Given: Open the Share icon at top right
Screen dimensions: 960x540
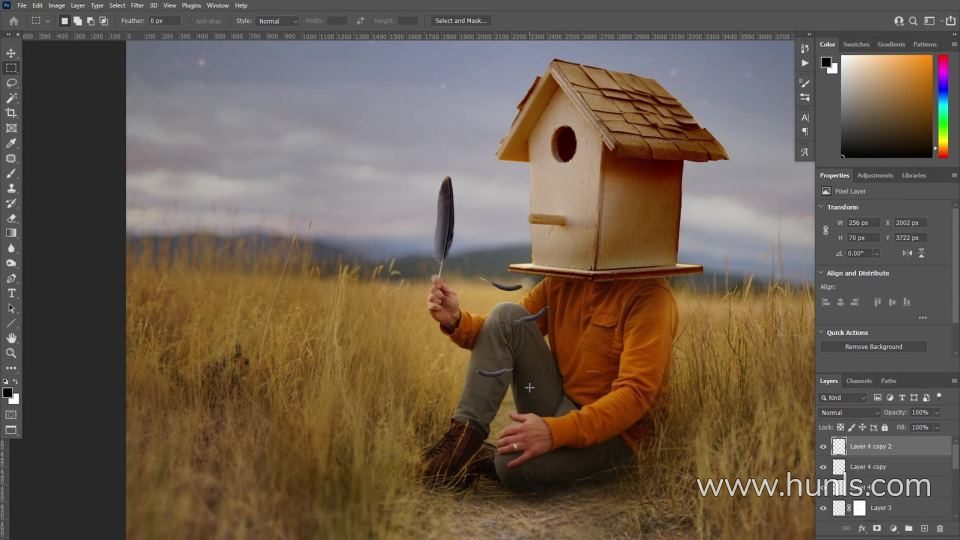Looking at the screenshot, I should click(950, 21).
